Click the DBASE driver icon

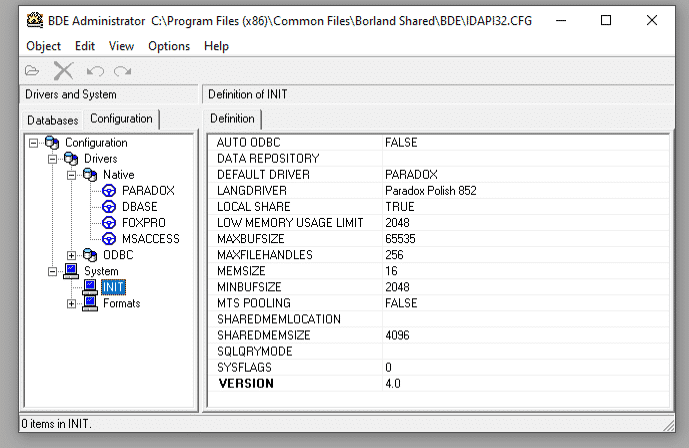coord(109,207)
